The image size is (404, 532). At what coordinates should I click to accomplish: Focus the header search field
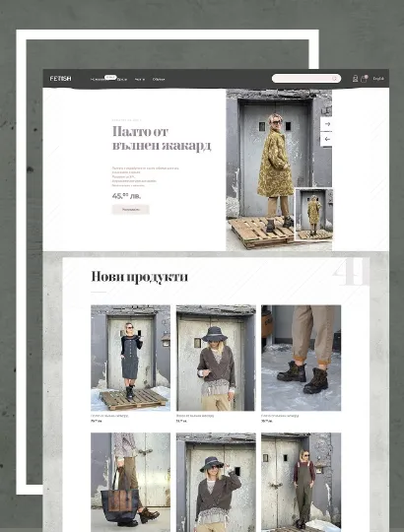pyautogui.click(x=306, y=79)
